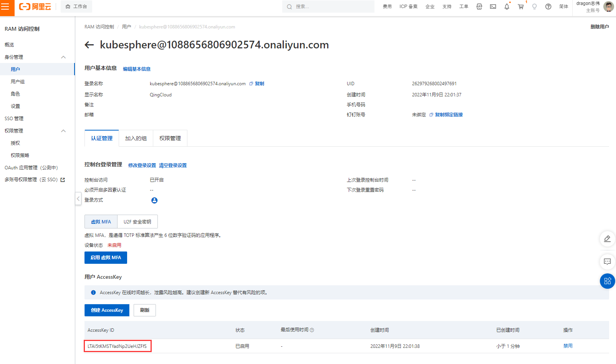616x364 pixels.
Task: Open 用户组 in the sidebar
Action: (18, 82)
